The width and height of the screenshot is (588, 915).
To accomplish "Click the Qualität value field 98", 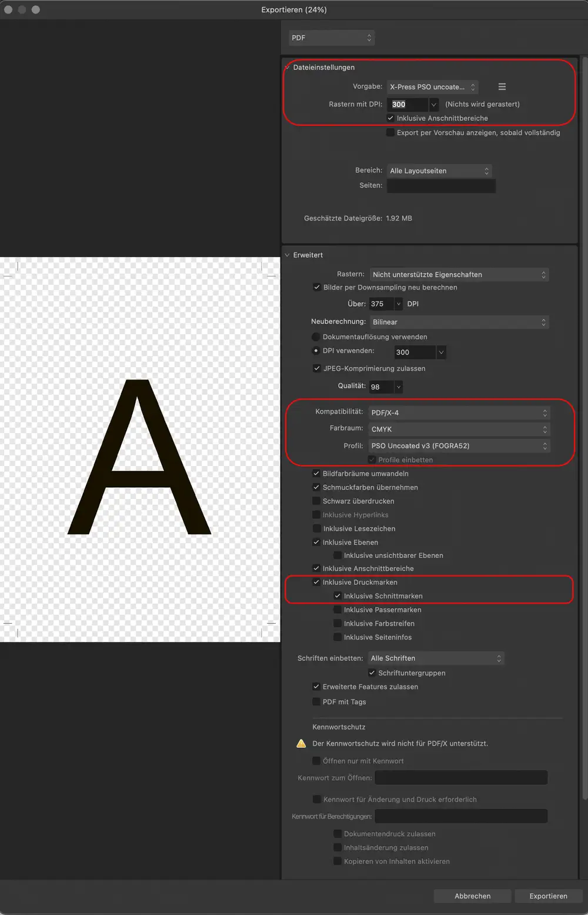I will click(x=382, y=387).
